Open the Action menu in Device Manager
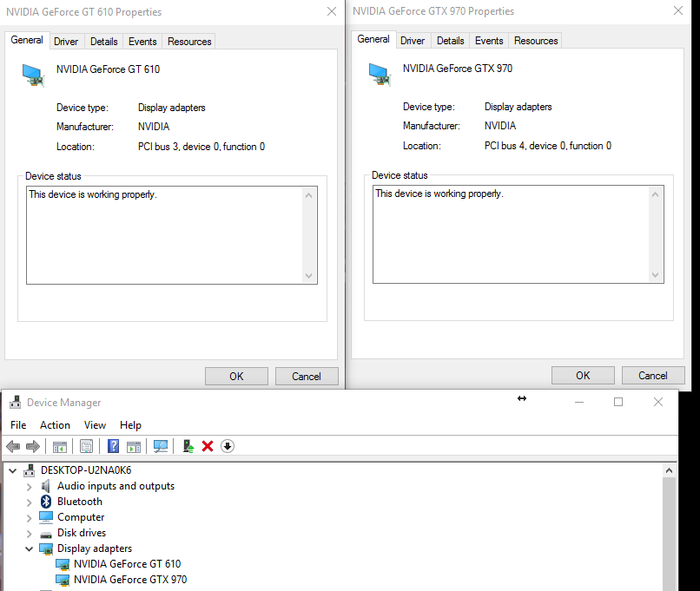The image size is (700, 591). click(55, 425)
